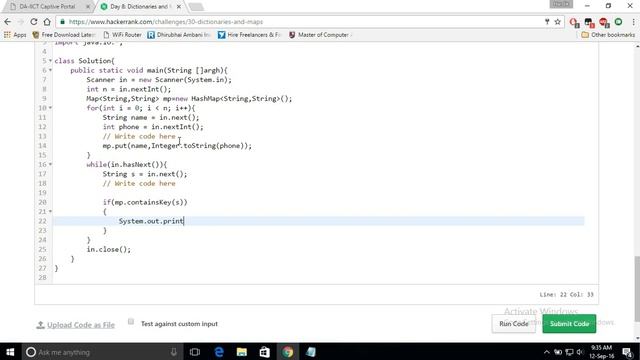Switch to the DA-IICT Captive Portal tab

pyautogui.click(x=47, y=7)
